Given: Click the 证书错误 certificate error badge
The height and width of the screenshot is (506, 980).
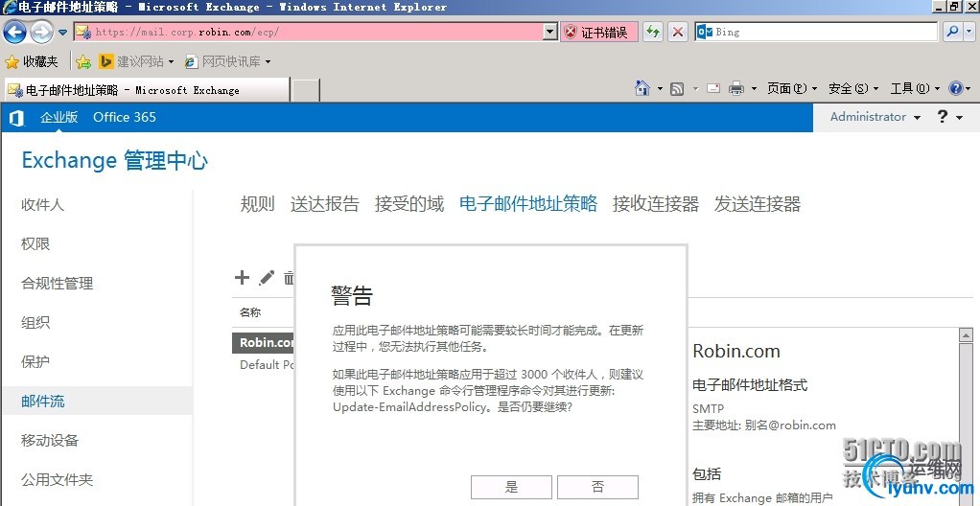Looking at the screenshot, I should click(599, 32).
